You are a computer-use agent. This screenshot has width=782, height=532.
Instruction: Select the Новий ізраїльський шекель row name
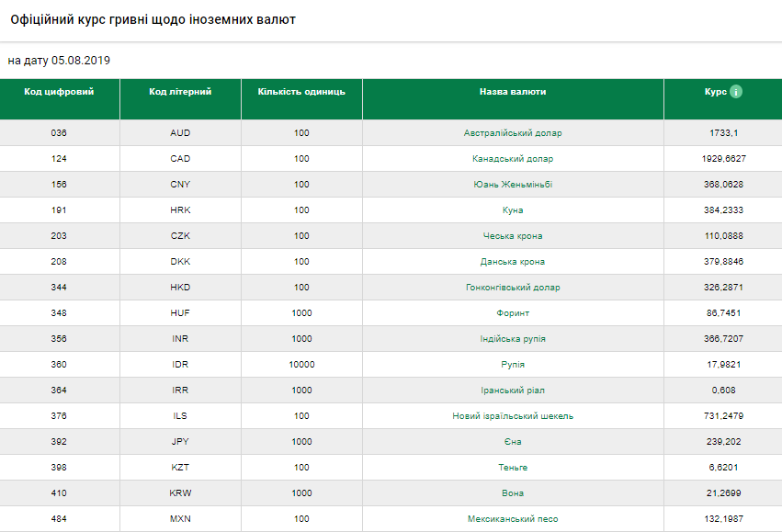pos(513,416)
